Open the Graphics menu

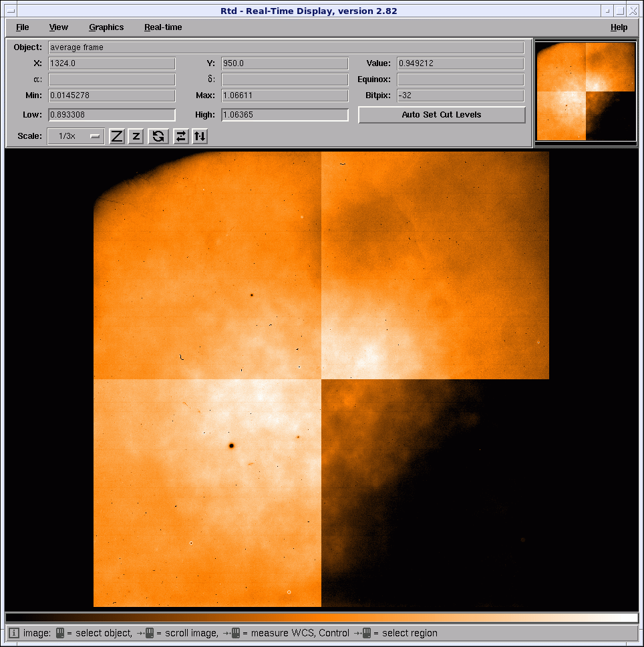106,27
